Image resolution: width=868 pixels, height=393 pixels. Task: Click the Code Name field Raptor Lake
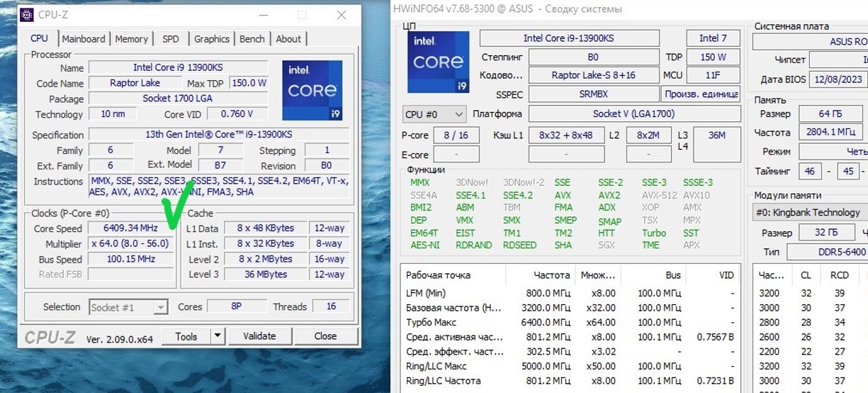pyautogui.click(x=135, y=83)
